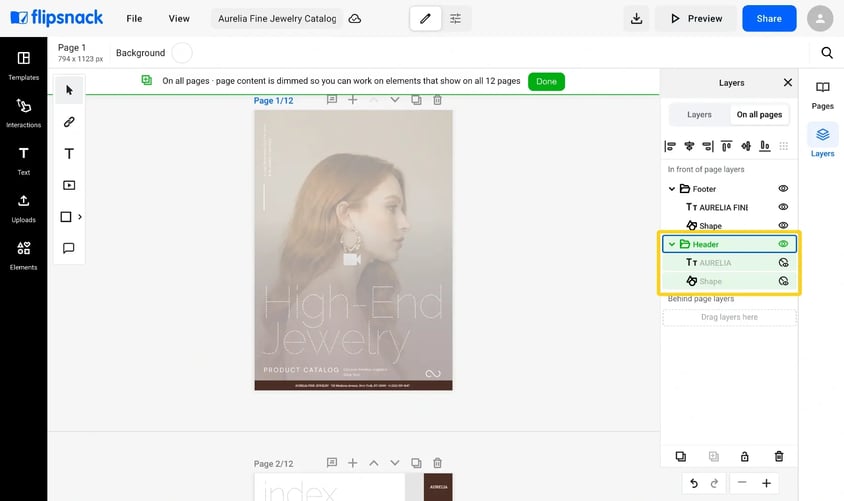Move Page 2/12 up

374,463
